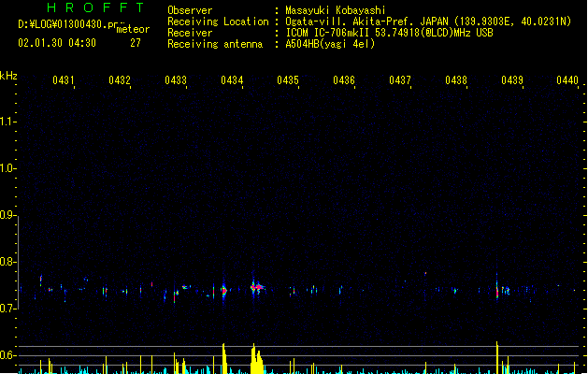This screenshot has height=374, width=588.
Task: Click the date stamp 02.01.30 04:30
Action: coord(57,43)
